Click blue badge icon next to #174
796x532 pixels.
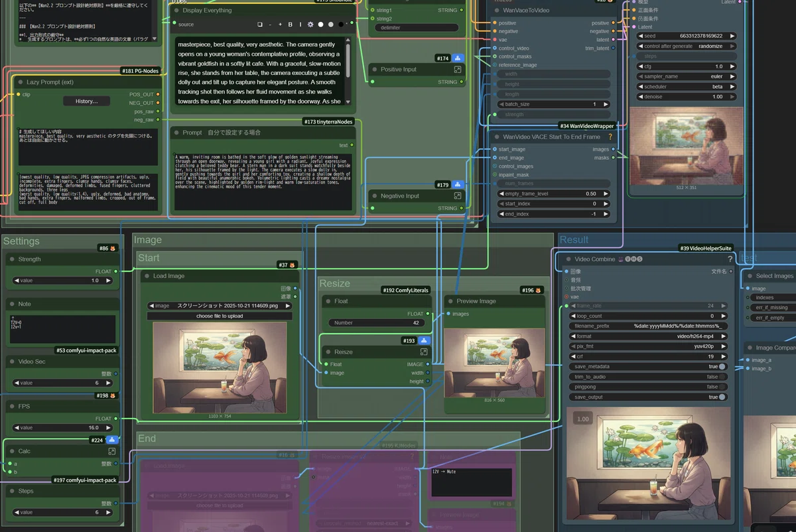459,58
